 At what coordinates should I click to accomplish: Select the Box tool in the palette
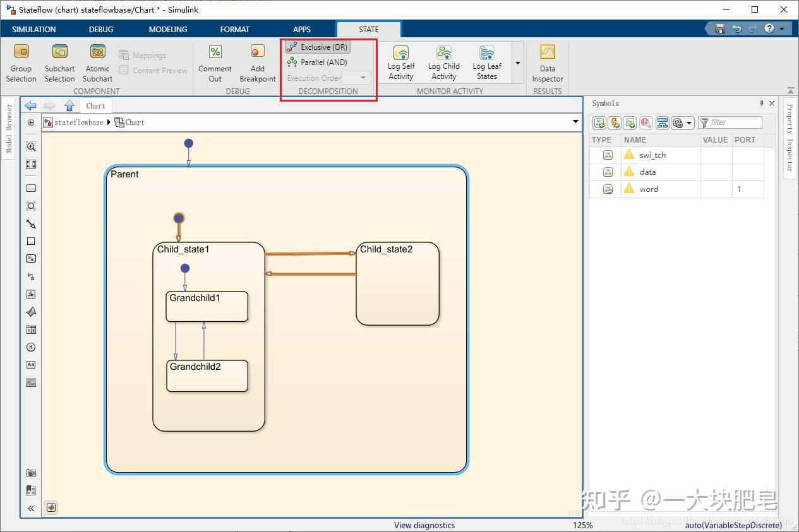point(31,241)
